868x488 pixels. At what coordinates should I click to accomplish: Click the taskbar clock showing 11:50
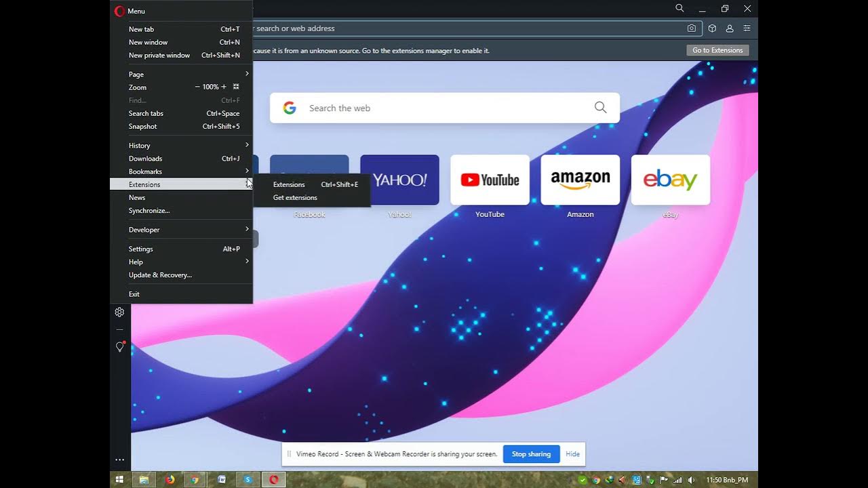(727, 480)
